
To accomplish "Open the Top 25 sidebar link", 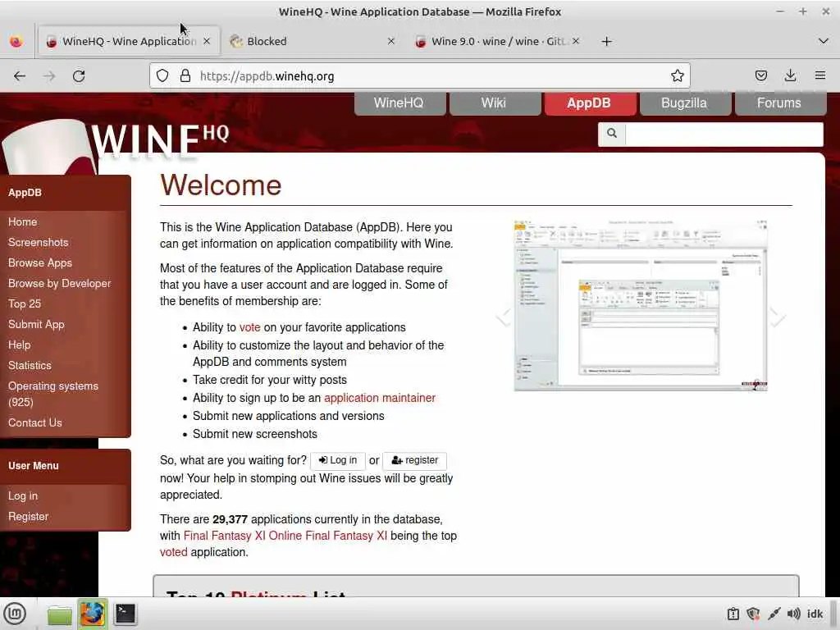I will point(25,304).
